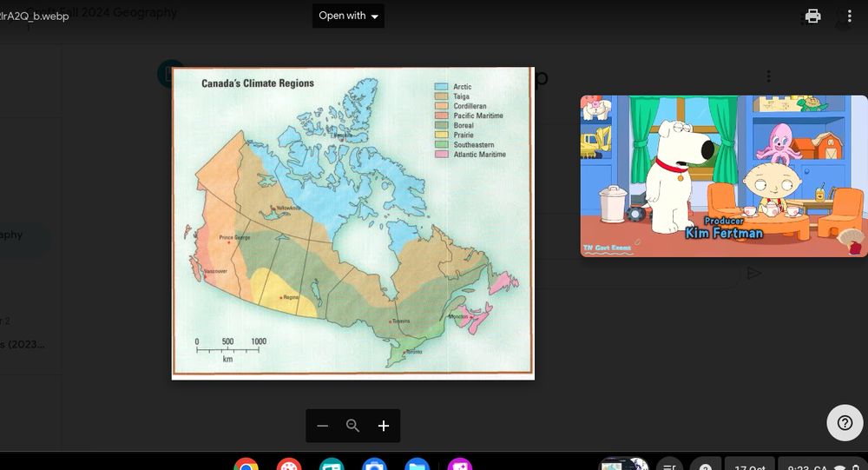
Task: Click the dimmed send arrow icon
Action: [x=754, y=273]
